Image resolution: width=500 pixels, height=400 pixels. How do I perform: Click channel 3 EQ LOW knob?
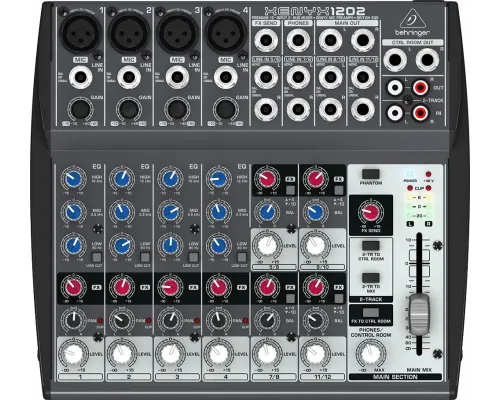(x=170, y=245)
